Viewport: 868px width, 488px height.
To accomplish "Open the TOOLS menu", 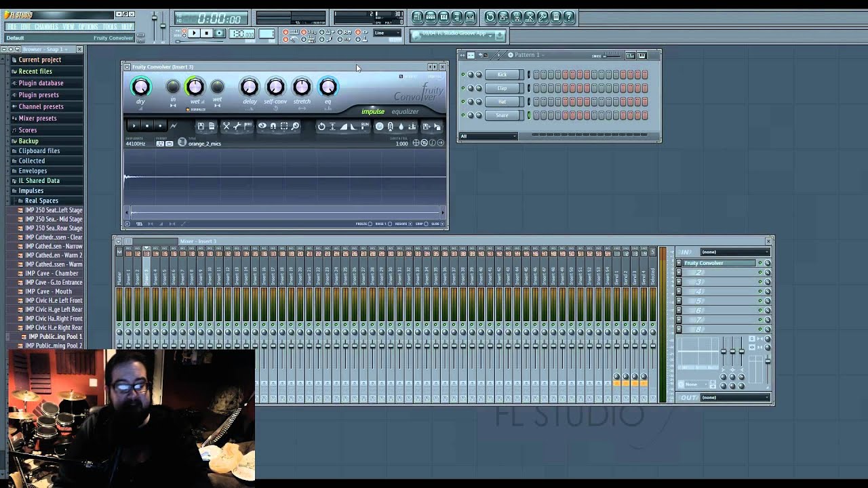I will (x=109, y=26).
